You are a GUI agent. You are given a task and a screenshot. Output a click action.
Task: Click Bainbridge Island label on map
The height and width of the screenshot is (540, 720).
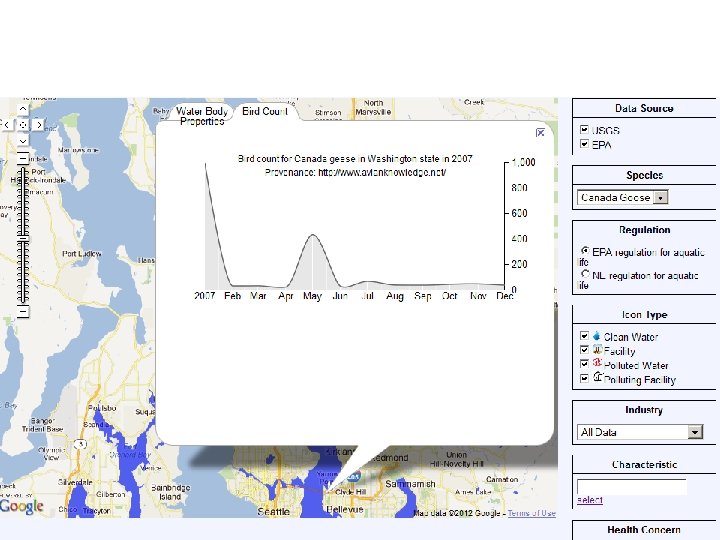[170, 492]
